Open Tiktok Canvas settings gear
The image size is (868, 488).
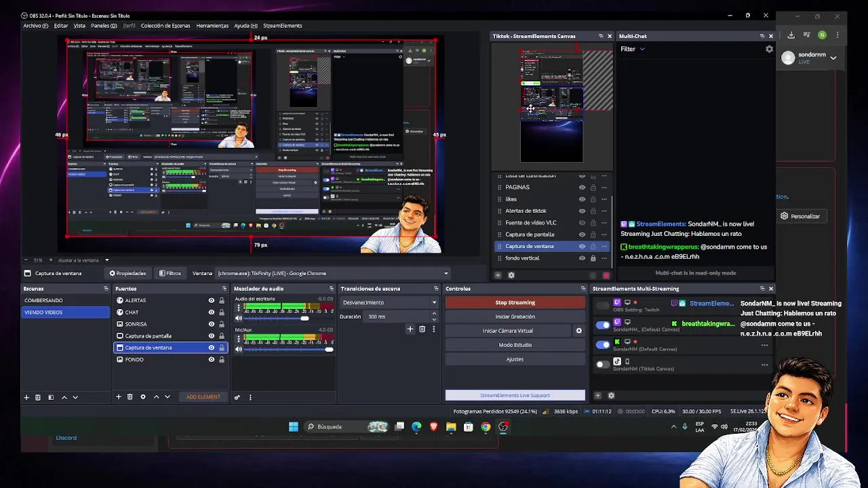(511, 275)
